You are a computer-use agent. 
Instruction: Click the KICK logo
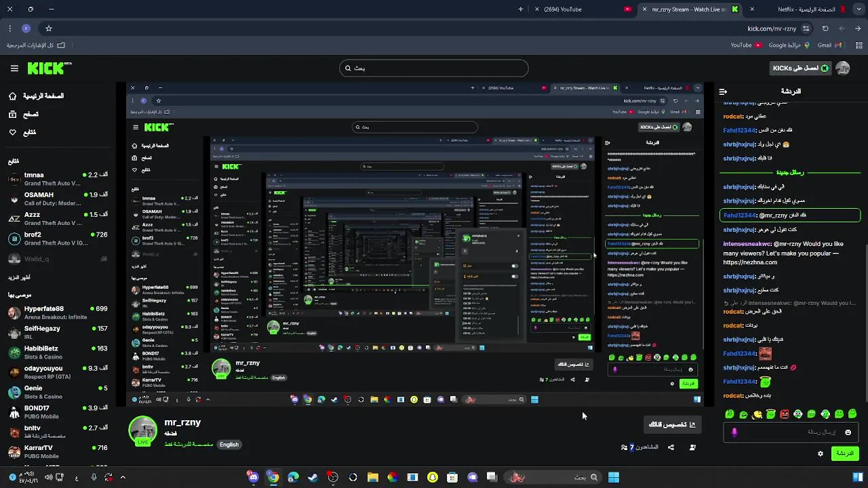click(49, 68)
